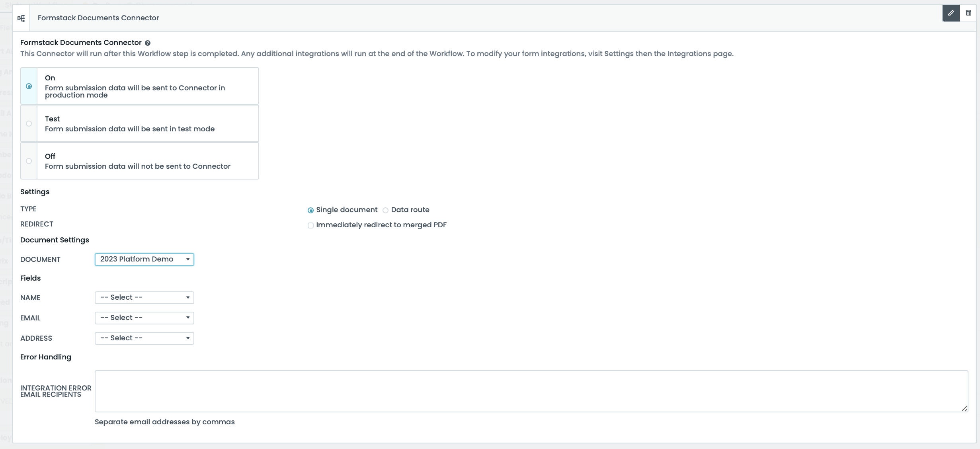Viewport: 980px width, 449px height.
Task: Click the trash icon to delete the connector step
Action: tap(969, 13)
